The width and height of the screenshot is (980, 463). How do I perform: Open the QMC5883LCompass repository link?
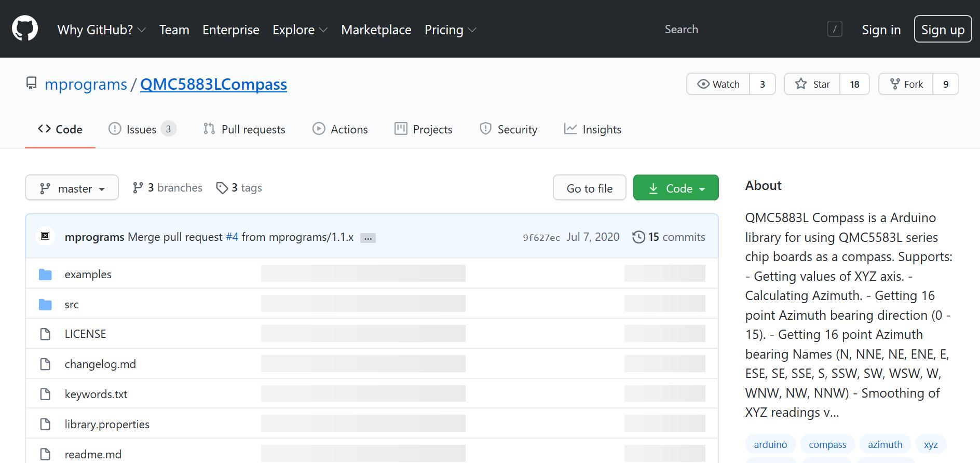coord(213,84)
